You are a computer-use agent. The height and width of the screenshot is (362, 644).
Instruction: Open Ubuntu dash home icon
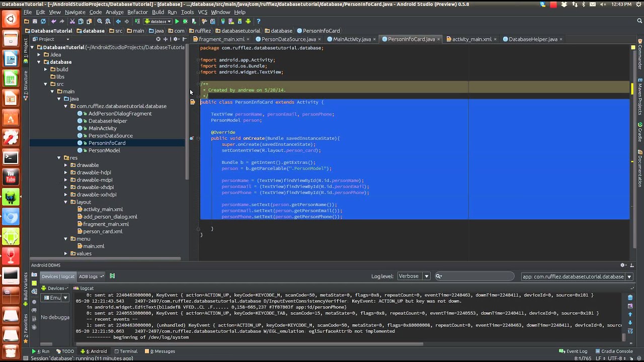tap(11, 20)
